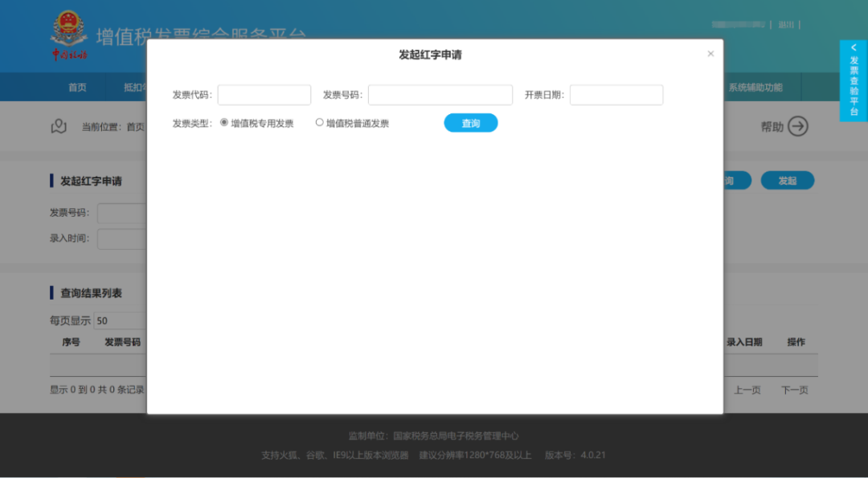Select the 增值税普通发票 radio button
Image resolution: width=868 pixels, height=478 pixels.
coord(319,123)
